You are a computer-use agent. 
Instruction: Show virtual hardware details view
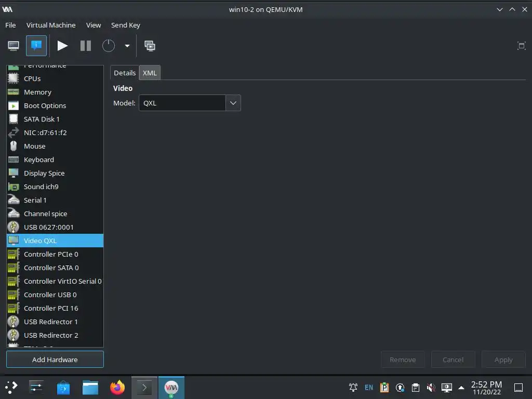coord(36,46)
